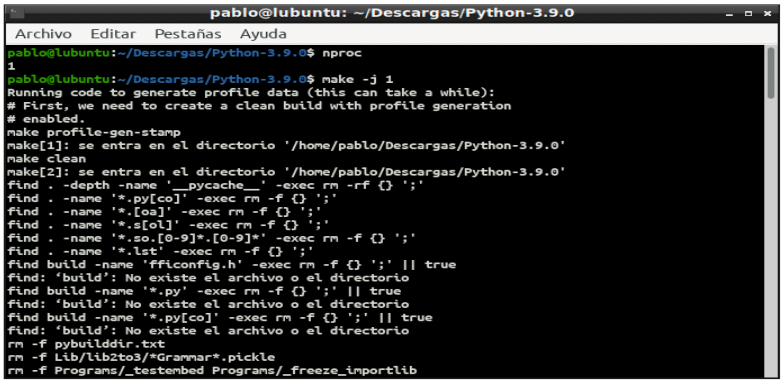Click the find '__pycache__' line

(216, 185)
